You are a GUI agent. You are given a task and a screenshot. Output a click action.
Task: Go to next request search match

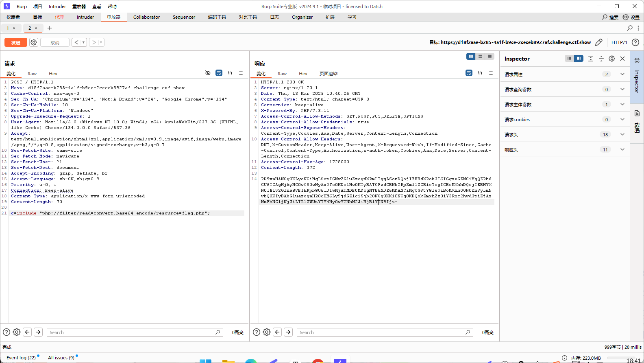point(38,332)
